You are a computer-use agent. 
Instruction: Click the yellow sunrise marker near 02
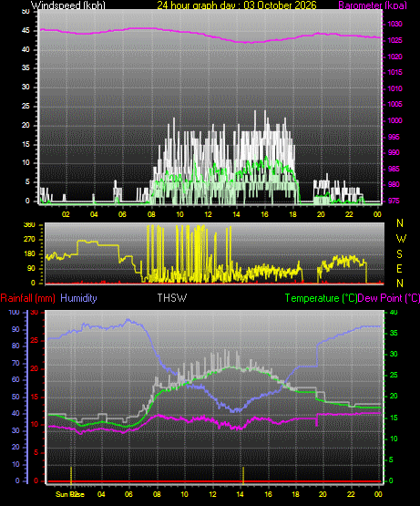coord(71,475)
